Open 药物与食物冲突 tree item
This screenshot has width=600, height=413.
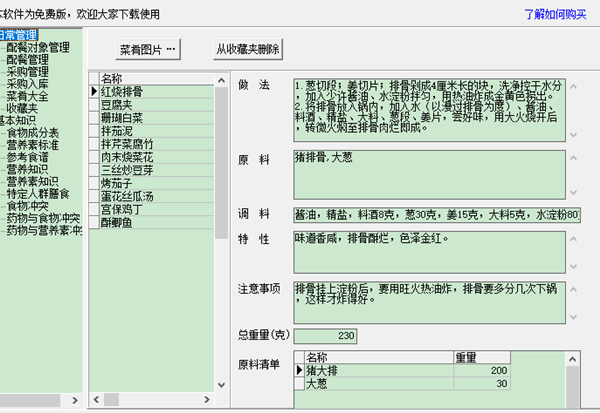(44, 218)
